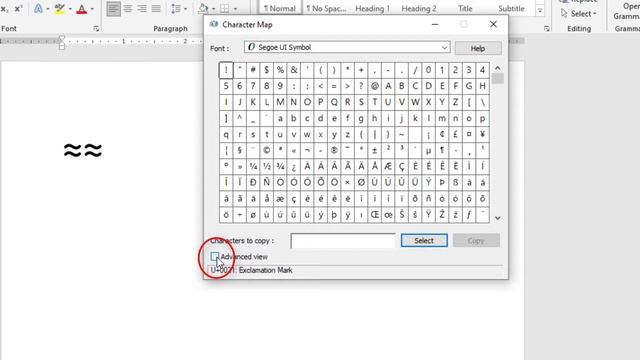The image size is (640, 360).
Task: Apply red font color in Word
Action: point(82,9)
